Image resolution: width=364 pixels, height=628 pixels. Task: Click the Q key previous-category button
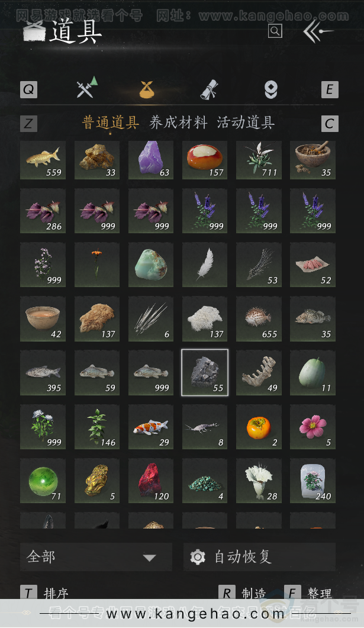coord(29,89)
